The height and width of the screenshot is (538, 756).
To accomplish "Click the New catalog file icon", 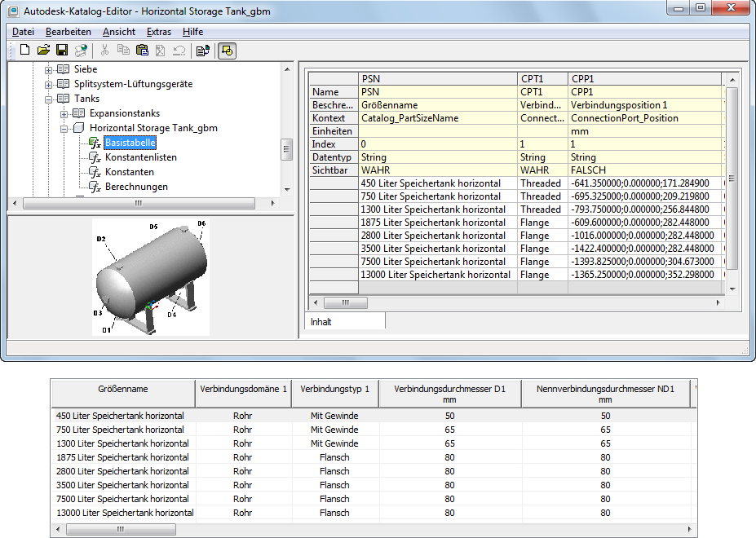I will tap(24, 50).
